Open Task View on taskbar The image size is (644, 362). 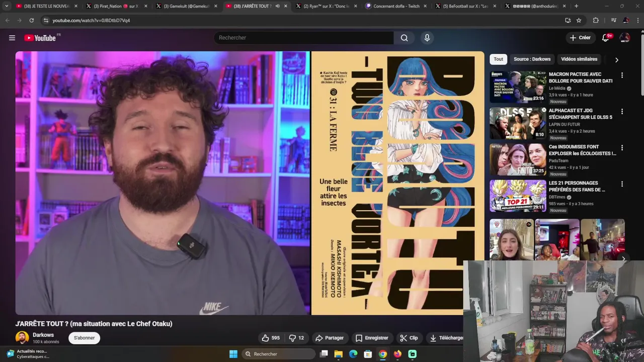point(324,354)
